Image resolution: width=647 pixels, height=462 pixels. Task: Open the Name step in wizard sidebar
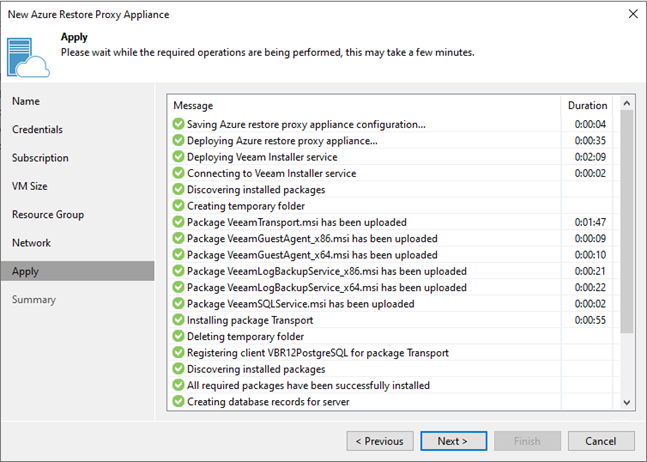(x=26, y=101)
